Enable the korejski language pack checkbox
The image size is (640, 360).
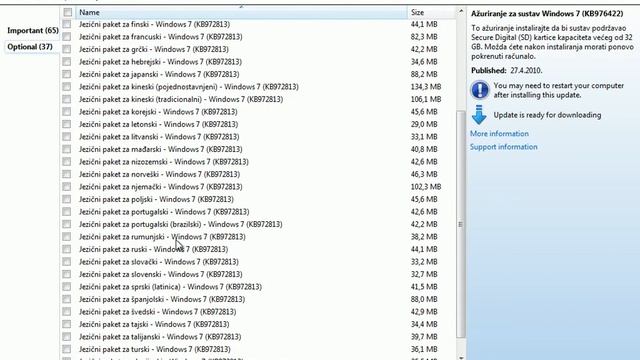67,112
